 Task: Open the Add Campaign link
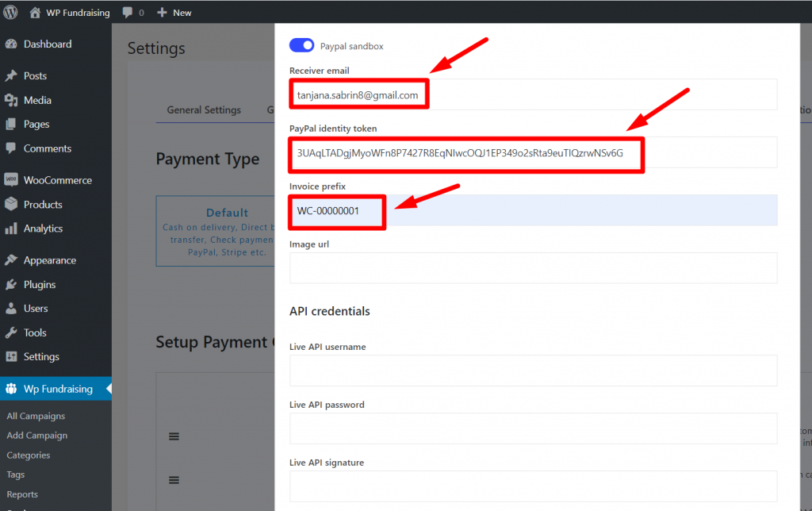click(37, 436)
